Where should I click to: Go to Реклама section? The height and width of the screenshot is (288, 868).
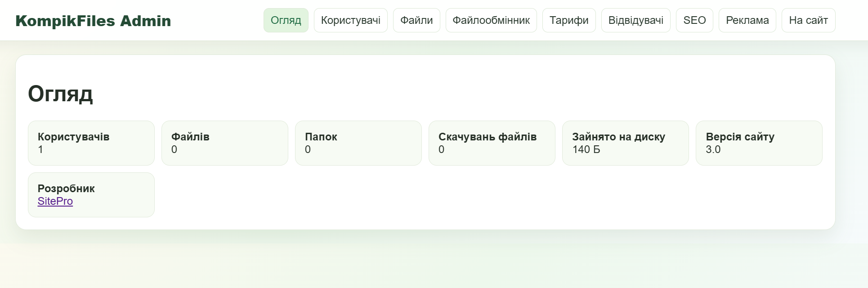tap(747, 20)
